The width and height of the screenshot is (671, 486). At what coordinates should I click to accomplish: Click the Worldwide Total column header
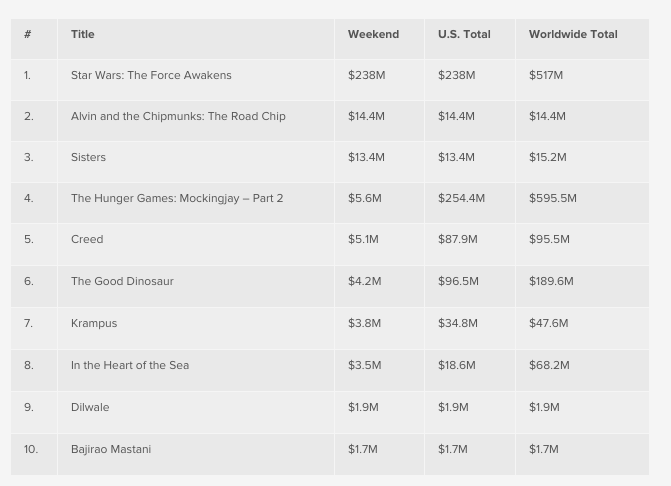point(573,34)
